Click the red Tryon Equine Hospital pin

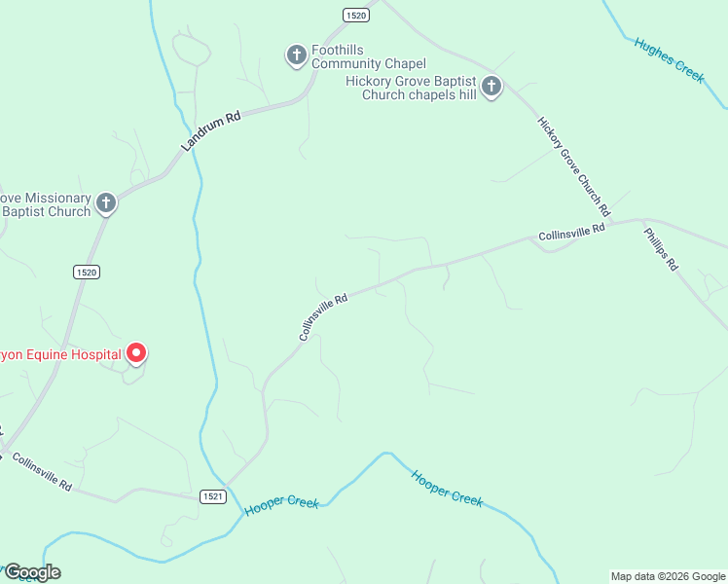pos(136,354)
